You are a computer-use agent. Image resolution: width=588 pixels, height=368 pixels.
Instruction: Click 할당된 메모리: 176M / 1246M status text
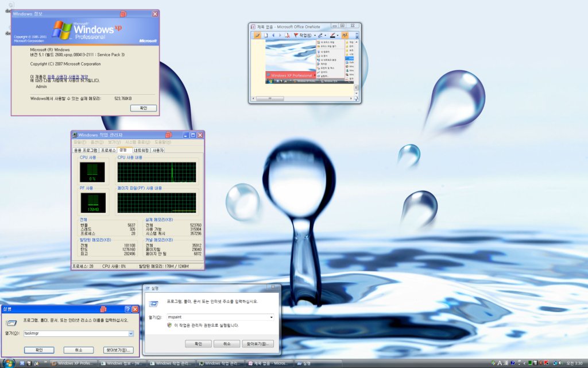pyautogui.click(x=164, y=266)
